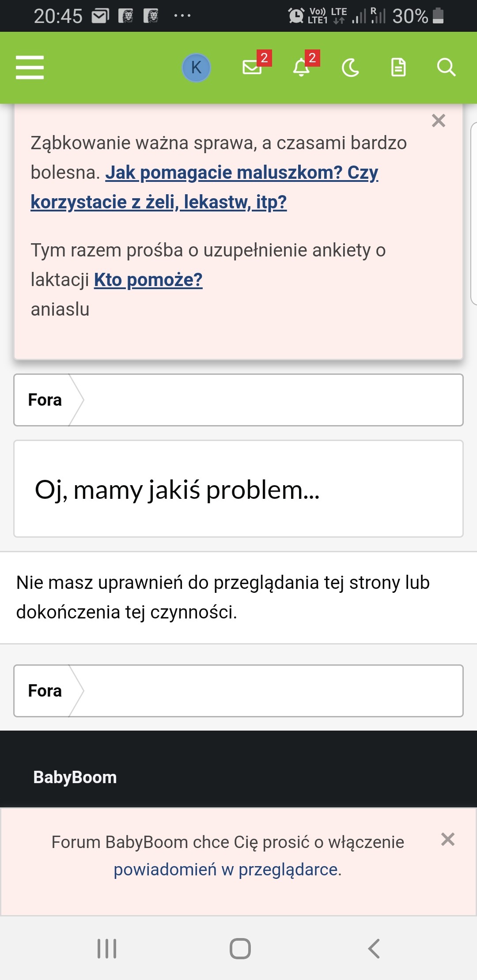Open the notifications bell icon
Viewport: 477px width, 980px height.
click(302, 68)
